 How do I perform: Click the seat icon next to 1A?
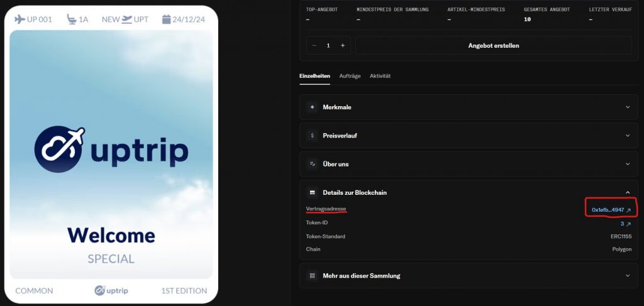pos(71,19)
